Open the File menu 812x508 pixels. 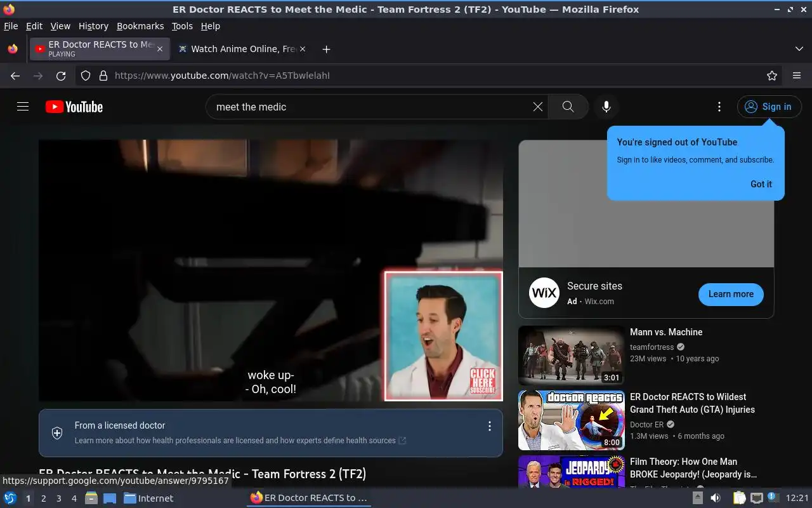[11, 26]
